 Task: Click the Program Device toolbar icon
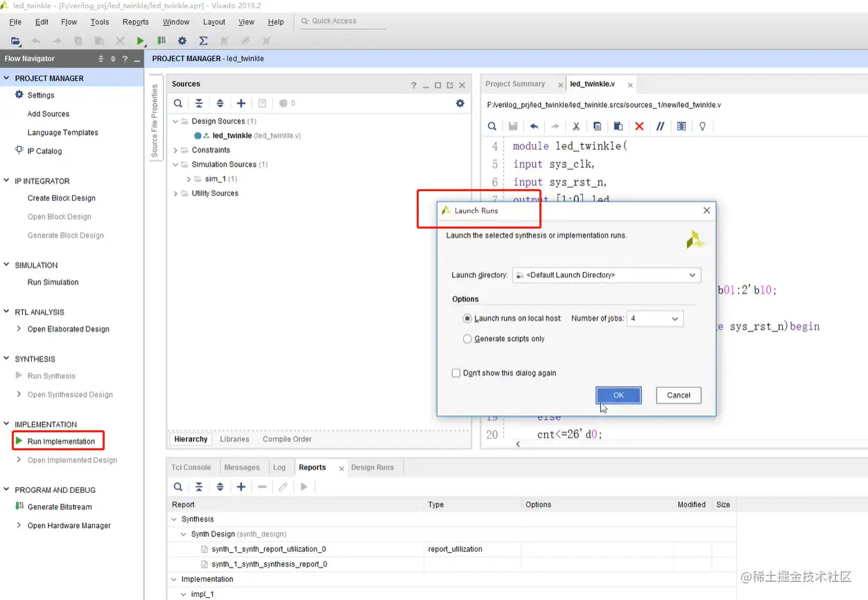coord(162,41)
